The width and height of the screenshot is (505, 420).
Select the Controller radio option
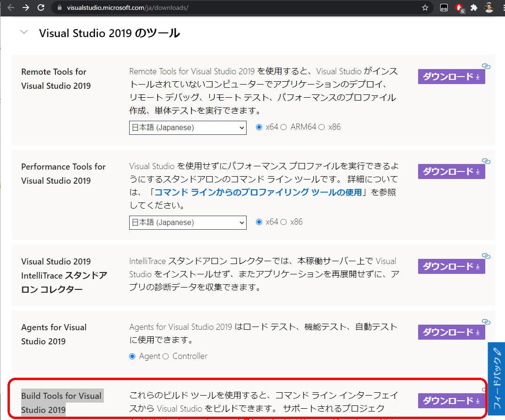(x=165, y=356)
